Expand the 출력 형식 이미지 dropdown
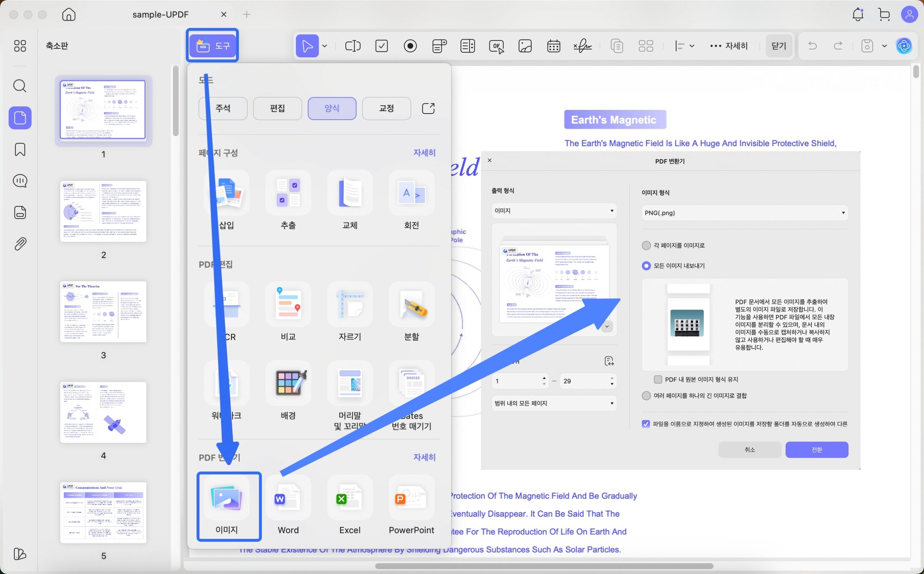Screen dimensions: 924x574 point(554,211)
